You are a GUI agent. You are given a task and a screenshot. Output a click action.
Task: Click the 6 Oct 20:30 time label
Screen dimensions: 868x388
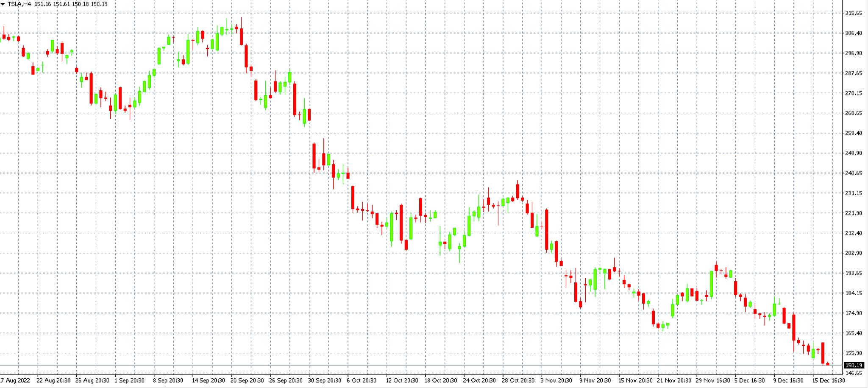[362, 380]
